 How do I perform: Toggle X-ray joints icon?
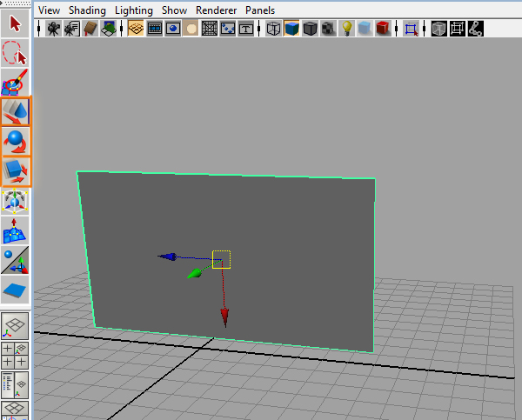click(x=475, y=29)
